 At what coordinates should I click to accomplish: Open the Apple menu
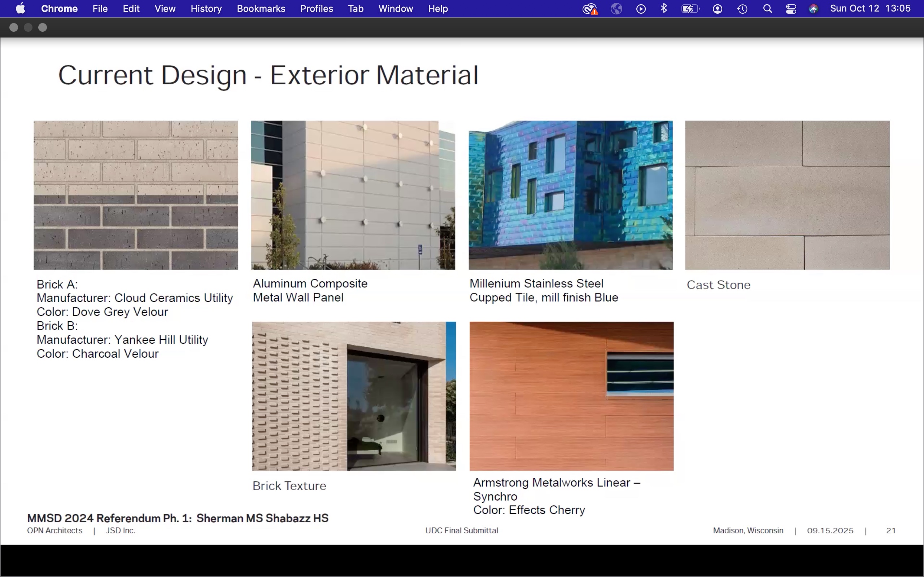(x=21, y=8)
